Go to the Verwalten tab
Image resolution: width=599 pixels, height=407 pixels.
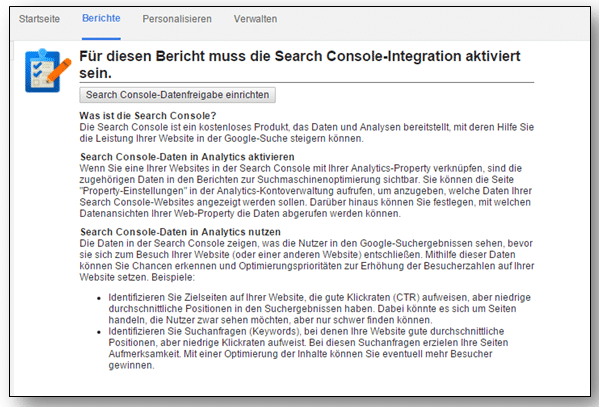256,19
